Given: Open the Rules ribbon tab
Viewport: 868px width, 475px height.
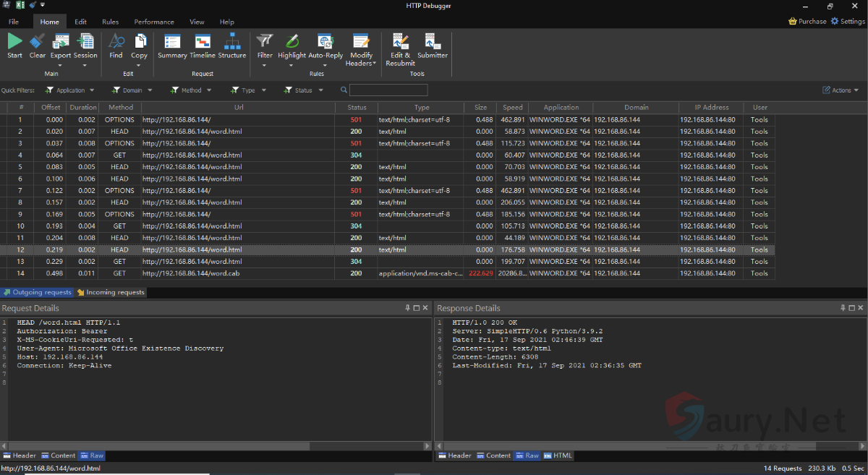Looking at the screenshot, I should tap(110, 22).
